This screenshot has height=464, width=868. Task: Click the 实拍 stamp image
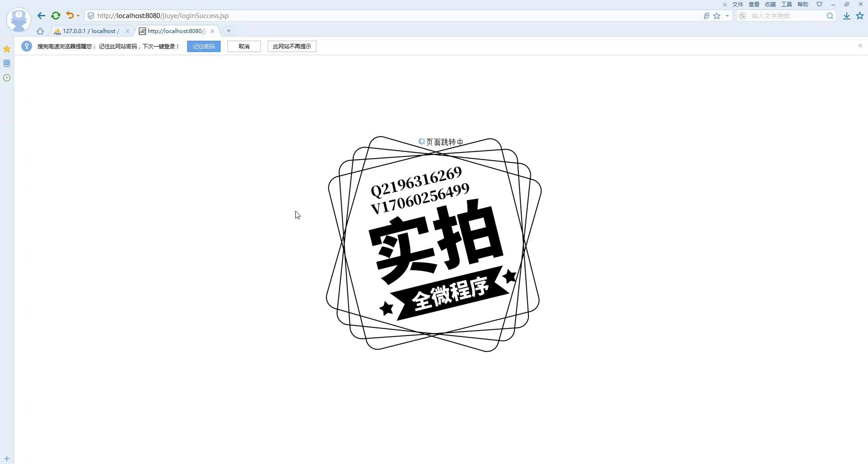434,244
